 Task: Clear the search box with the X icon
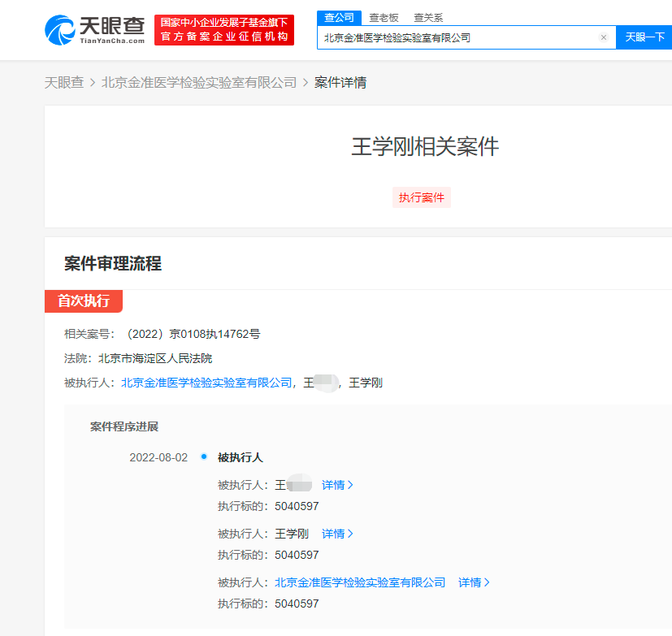[603, 37]
